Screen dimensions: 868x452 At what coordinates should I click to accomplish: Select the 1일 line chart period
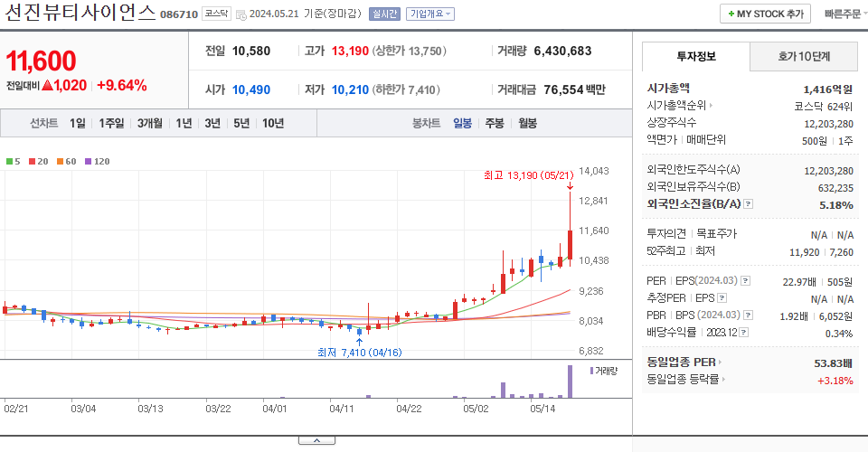point(78,123)
